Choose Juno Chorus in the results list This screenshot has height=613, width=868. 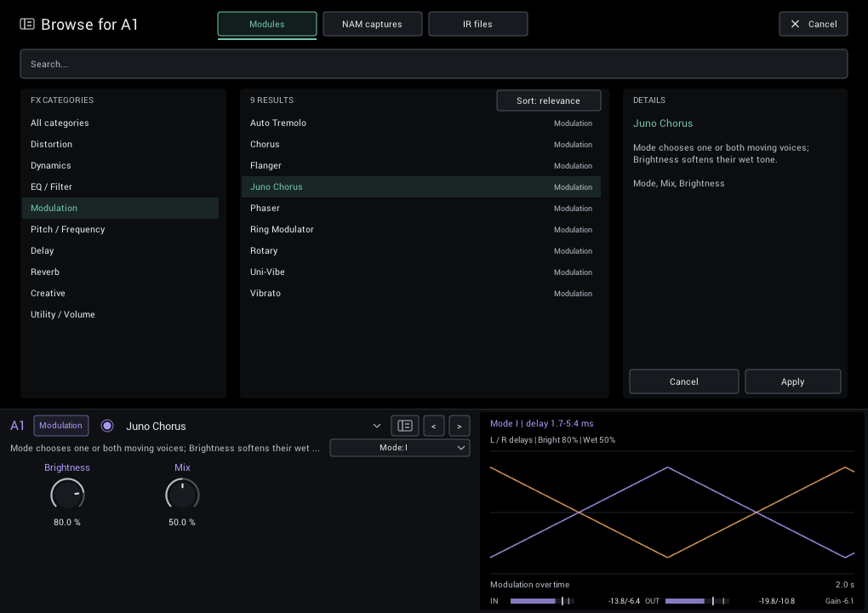pos(420,186)
